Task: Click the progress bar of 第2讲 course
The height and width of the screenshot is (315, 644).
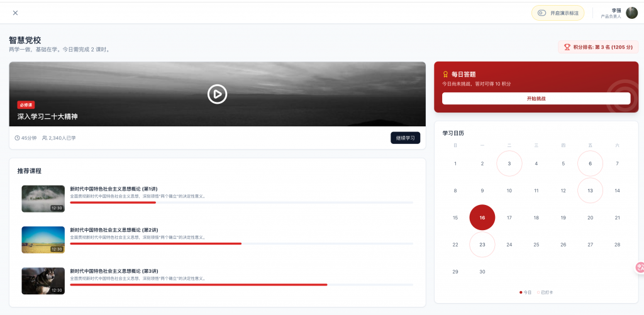Action: click(x=241, y=243)
